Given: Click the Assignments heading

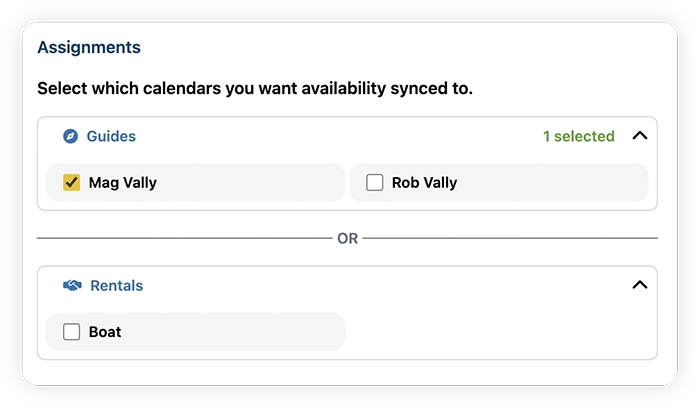Looking at the screenshot, I should click(x=89, y=47).
